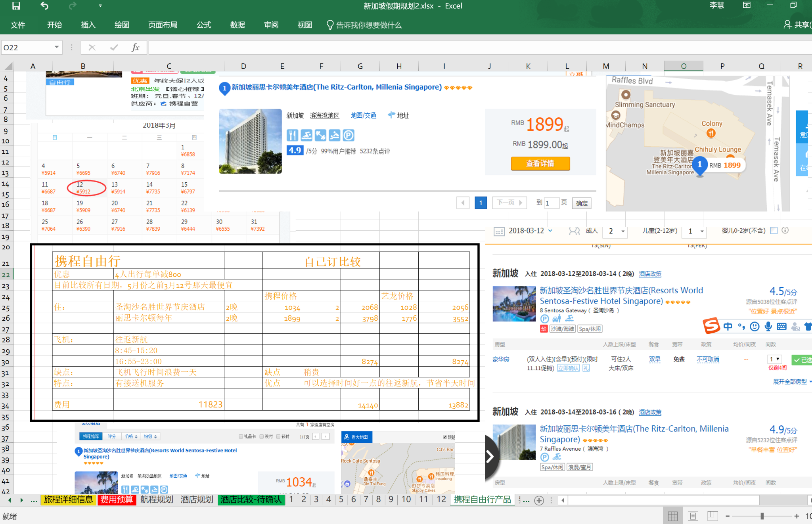This screenshot has width=812, height=524.
Task: Confirm entry with the formula bar checkmark
Action: click(114, 48)
